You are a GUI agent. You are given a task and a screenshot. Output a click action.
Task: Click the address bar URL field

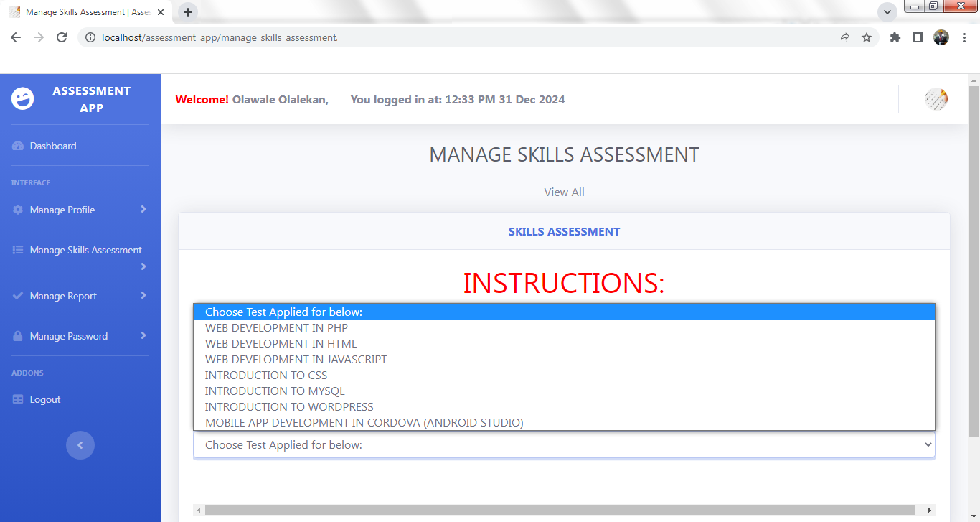[x=459, y=37]
